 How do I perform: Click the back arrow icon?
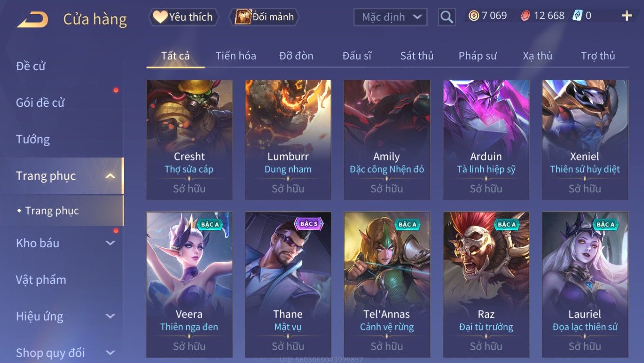(33, 19)
